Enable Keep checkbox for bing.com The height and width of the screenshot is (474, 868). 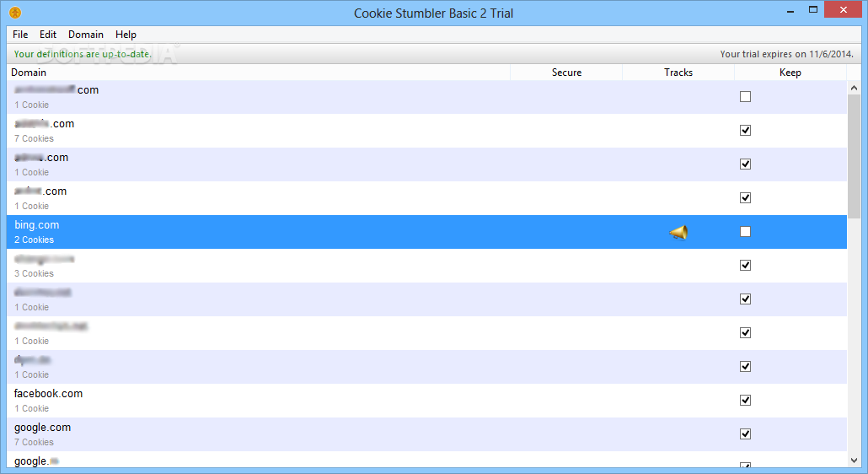pyautogui.click(x=745, y=231)
